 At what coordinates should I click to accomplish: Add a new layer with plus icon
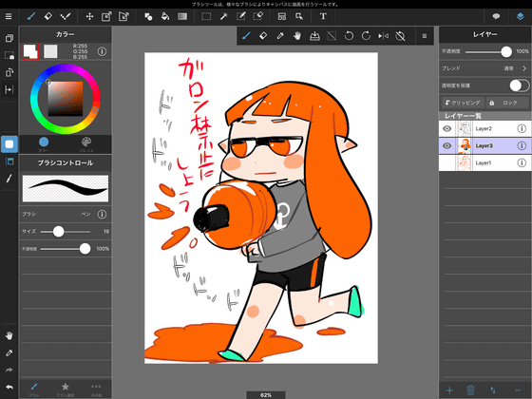point(449,390)
